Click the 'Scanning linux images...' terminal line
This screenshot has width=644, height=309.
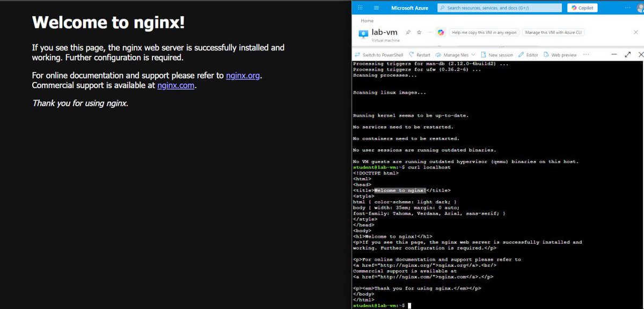click(x=390, y=92)
